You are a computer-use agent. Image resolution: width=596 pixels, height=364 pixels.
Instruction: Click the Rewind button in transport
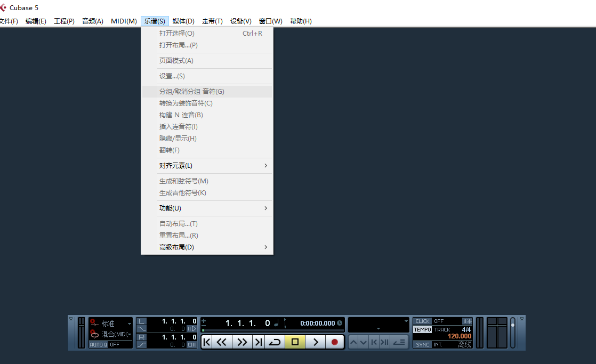pos(222,342)
